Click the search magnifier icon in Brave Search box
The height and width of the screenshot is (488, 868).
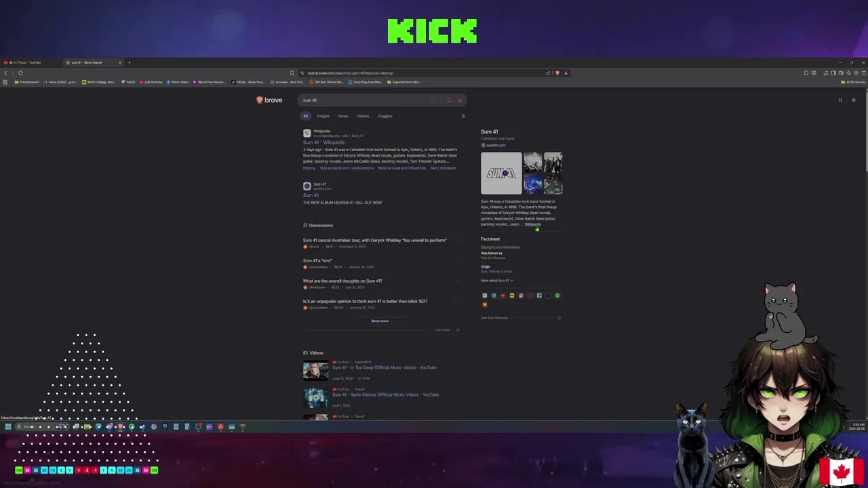[x=448, y=100]
